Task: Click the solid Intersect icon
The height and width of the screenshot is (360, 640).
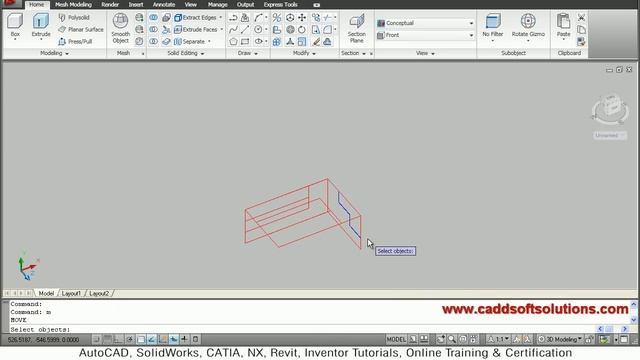Action: coord(153,41)
